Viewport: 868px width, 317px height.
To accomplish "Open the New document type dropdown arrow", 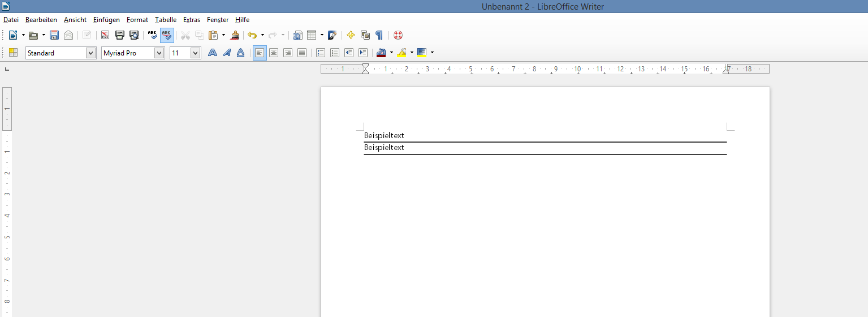I will click(x=23, y=35).
